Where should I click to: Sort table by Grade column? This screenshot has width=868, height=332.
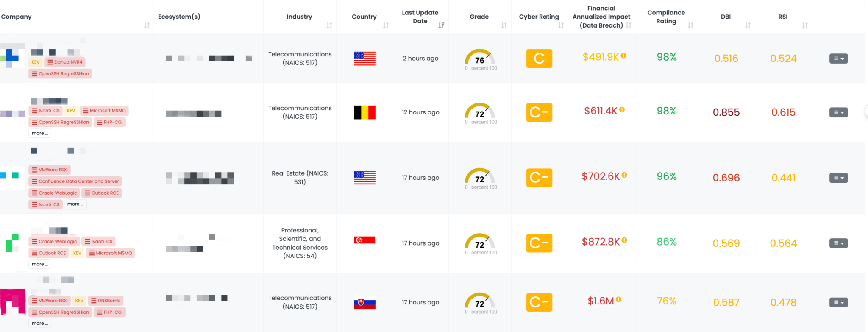tap(504, 25)
